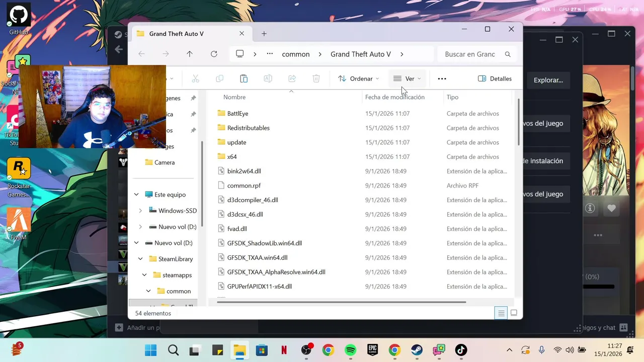Select Nuevo vol (D:) under Este equipo
The height and width of the screenshot is (362, 644).
tap(177, 227)
